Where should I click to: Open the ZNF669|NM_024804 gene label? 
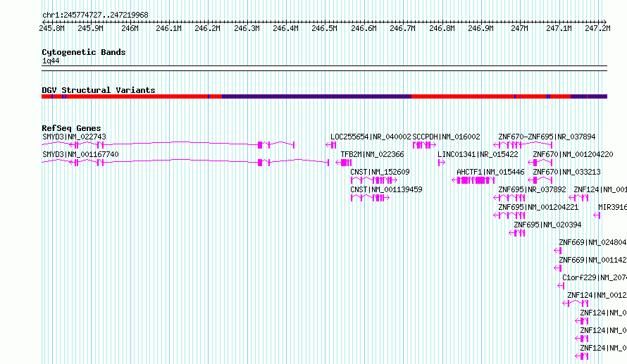592,242
